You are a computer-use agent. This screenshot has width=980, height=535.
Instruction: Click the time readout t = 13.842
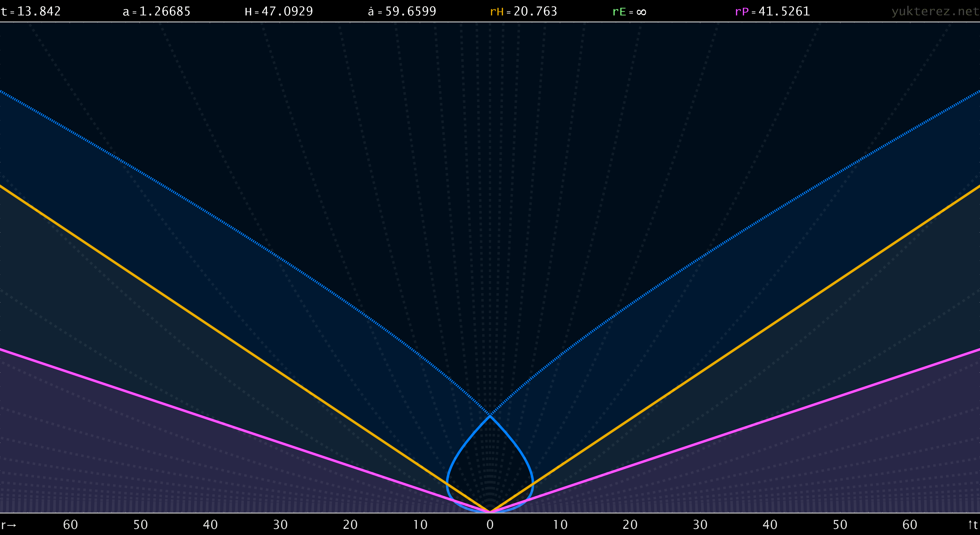31,11
